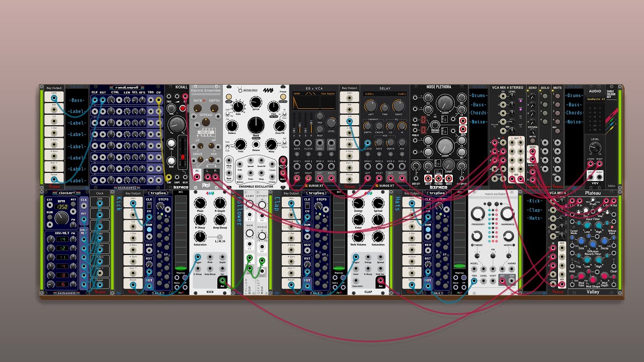644x362 pixels.
Task: Click the Noise Plethora PROG-A red display
Action: [424, 120]
